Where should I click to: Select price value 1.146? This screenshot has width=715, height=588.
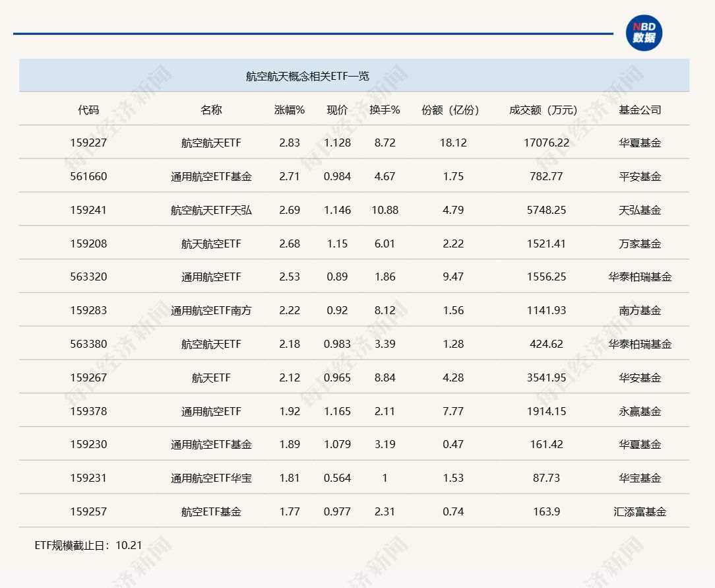pyautogui.click(x=338, y=211)
